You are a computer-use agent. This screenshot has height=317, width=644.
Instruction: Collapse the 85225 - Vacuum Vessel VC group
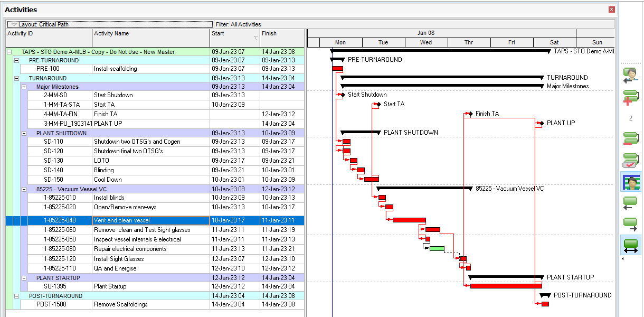coord(24,189)
